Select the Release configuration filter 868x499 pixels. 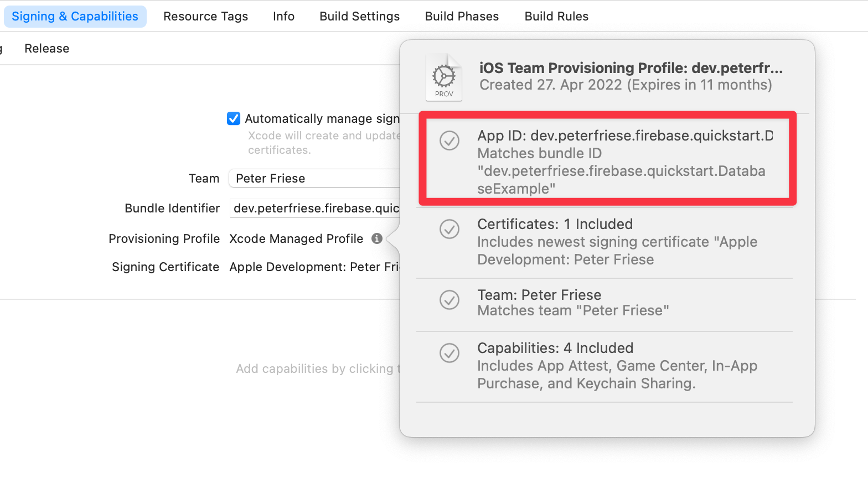click(47, 49)
